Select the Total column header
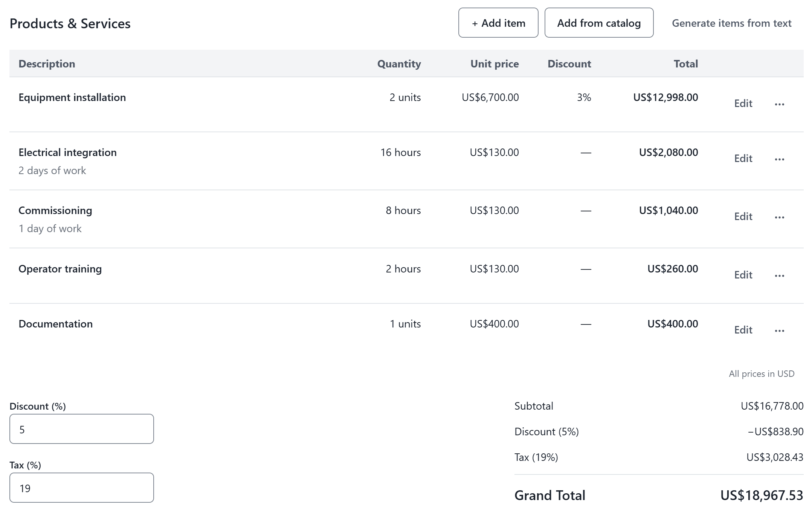The height and width of the screenshot is (511, 812). (686, 64)
